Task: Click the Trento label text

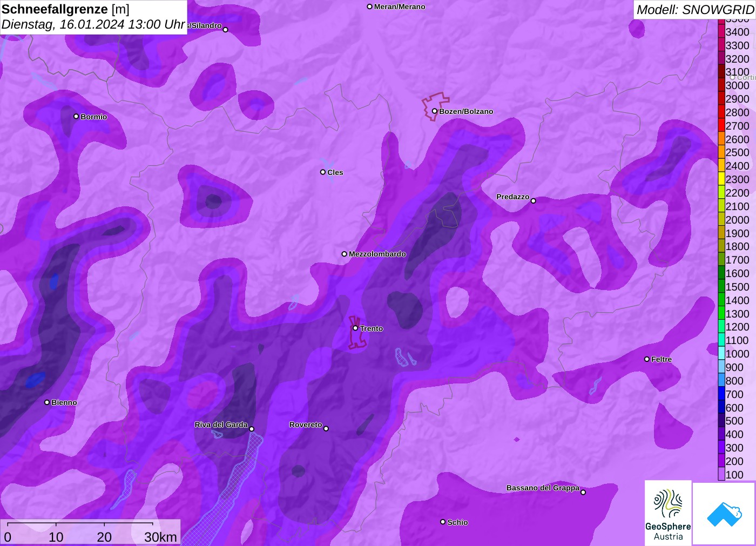Action: 372,328
